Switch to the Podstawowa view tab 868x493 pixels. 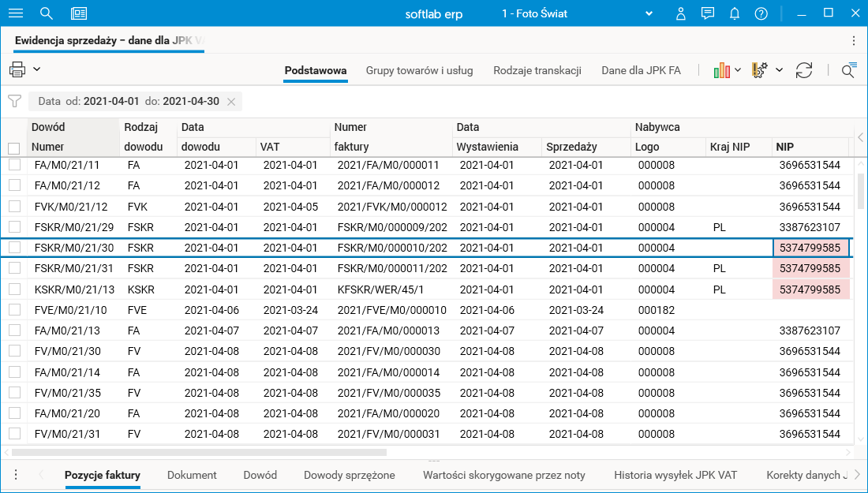click(x=316, y=70)
